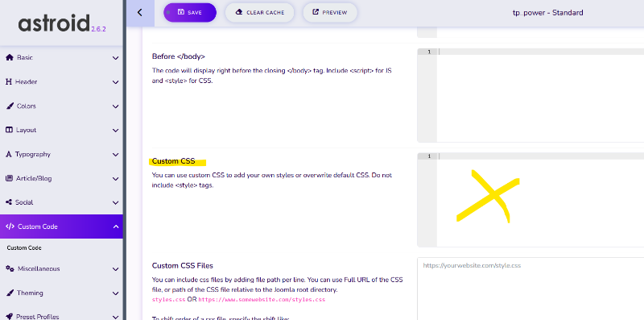Image resolution: width=644 pixels, height=320 pixels.
Task: Expand the Preset Profiles section chevron
Action: tap(115, 317)
